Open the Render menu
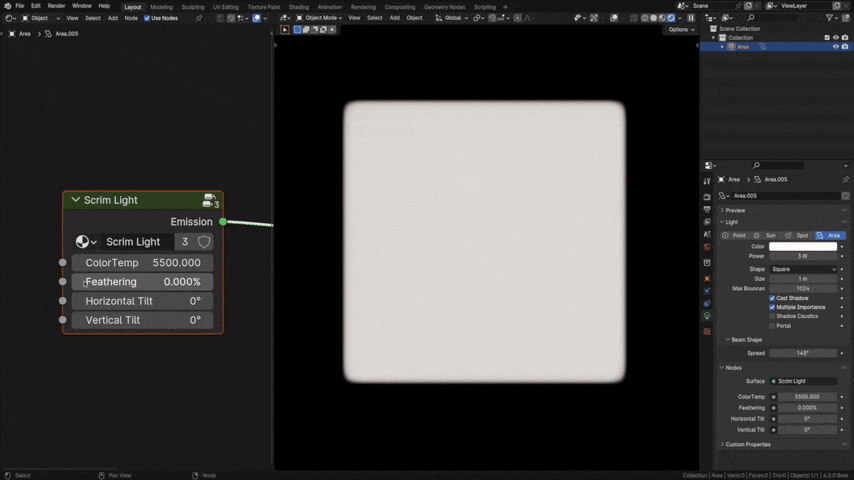The width and height of the screenshot is (854, 480). (56, 6)
